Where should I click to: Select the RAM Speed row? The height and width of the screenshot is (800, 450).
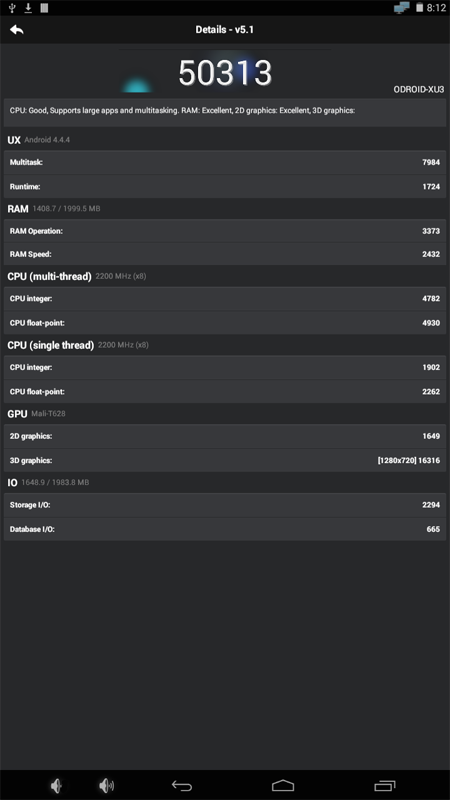[225, 254]
